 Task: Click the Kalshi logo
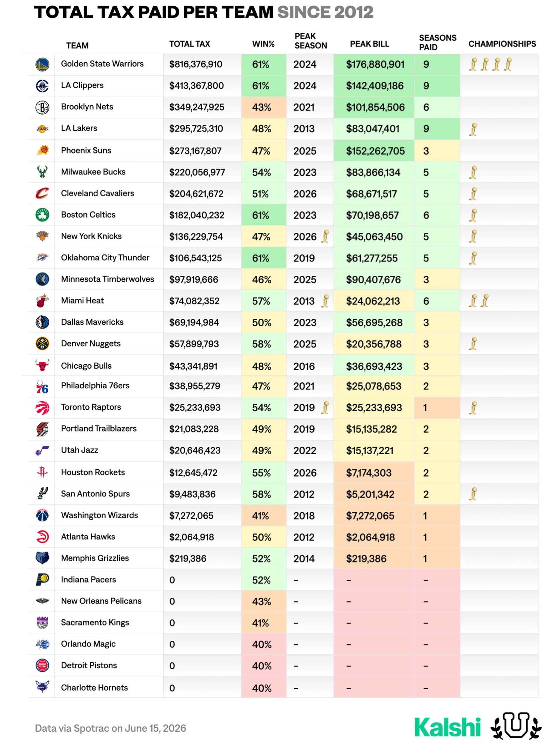(447, 727)
